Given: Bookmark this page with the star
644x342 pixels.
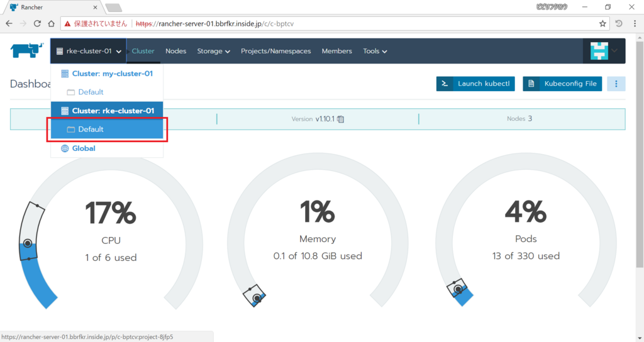Looking at the screenshot, I should 602,24.
